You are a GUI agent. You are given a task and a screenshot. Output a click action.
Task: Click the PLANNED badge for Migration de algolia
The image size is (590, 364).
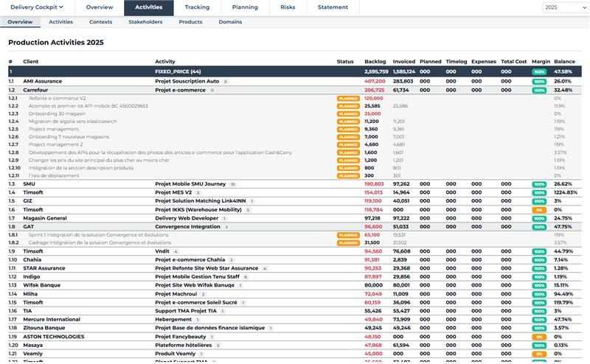coord(348,122)
